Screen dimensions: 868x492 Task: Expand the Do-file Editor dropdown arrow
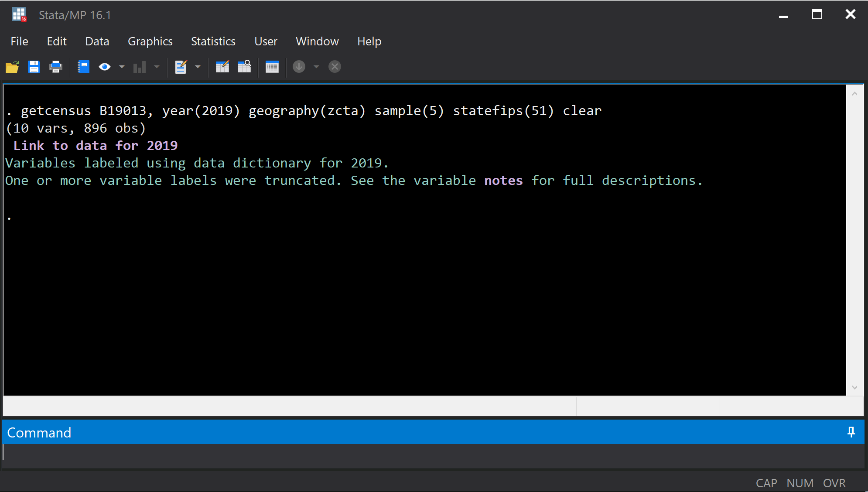[198, 67]
